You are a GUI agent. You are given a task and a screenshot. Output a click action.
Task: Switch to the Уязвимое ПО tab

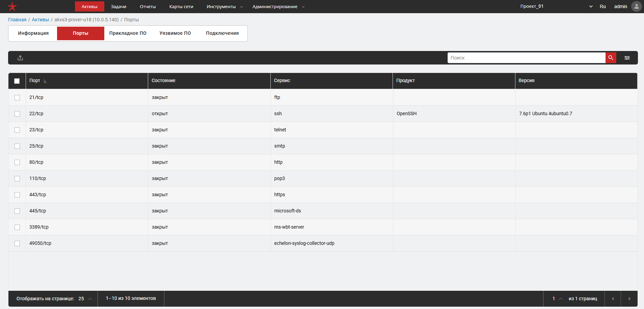click(175, 33)
